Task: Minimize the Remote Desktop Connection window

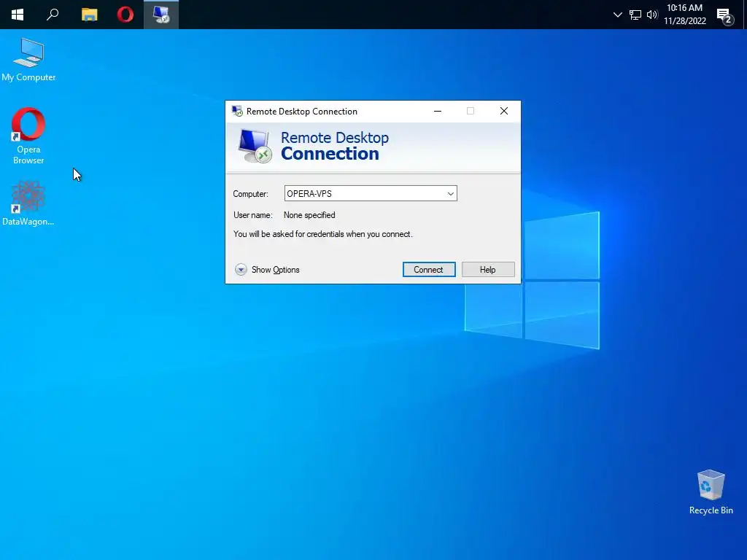Action: 438,111
